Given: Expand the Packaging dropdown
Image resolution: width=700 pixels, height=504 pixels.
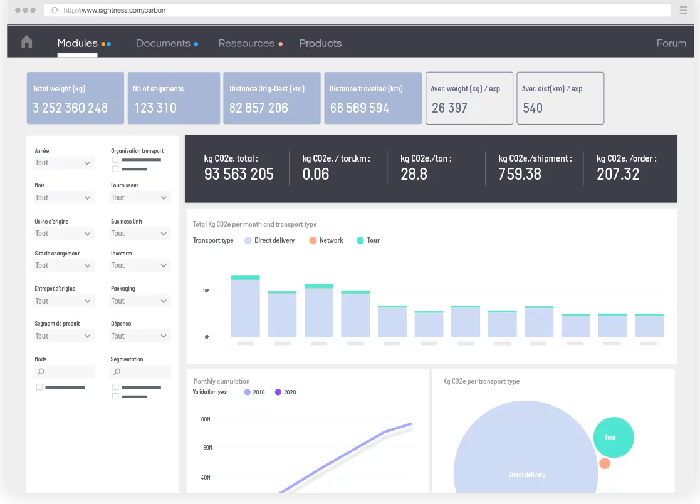Looking at the screenshot, I should [140, 301].
